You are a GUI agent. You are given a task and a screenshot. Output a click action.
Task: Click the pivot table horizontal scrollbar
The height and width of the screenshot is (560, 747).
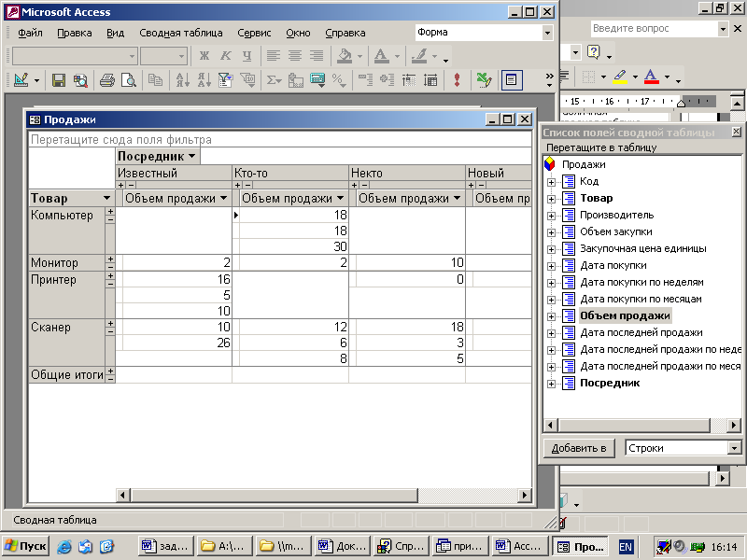pos(324,496)
